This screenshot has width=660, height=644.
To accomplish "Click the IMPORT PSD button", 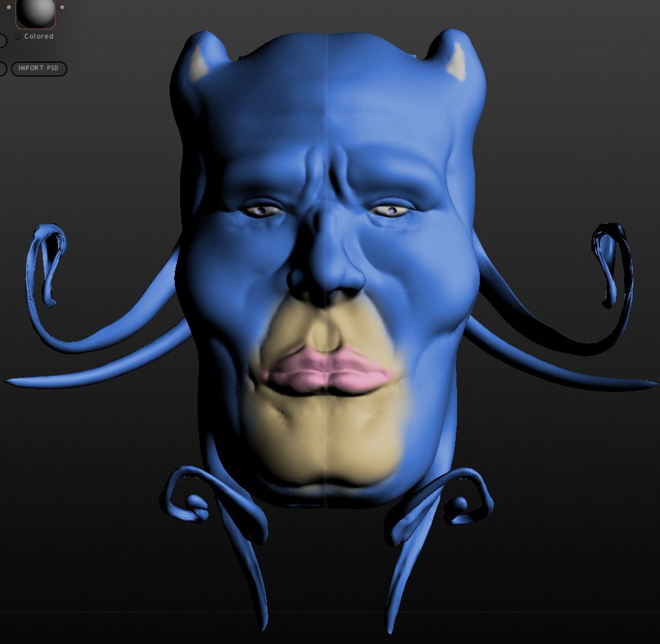I will (39, 68).
